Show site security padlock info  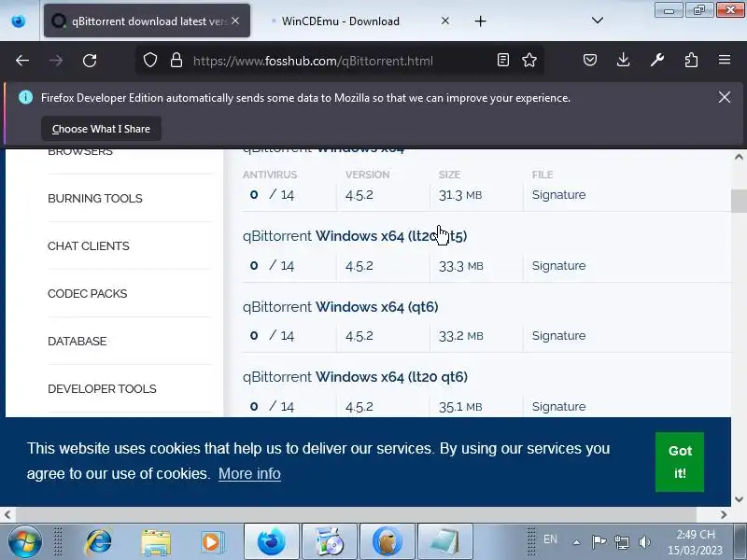coord(176,61)
